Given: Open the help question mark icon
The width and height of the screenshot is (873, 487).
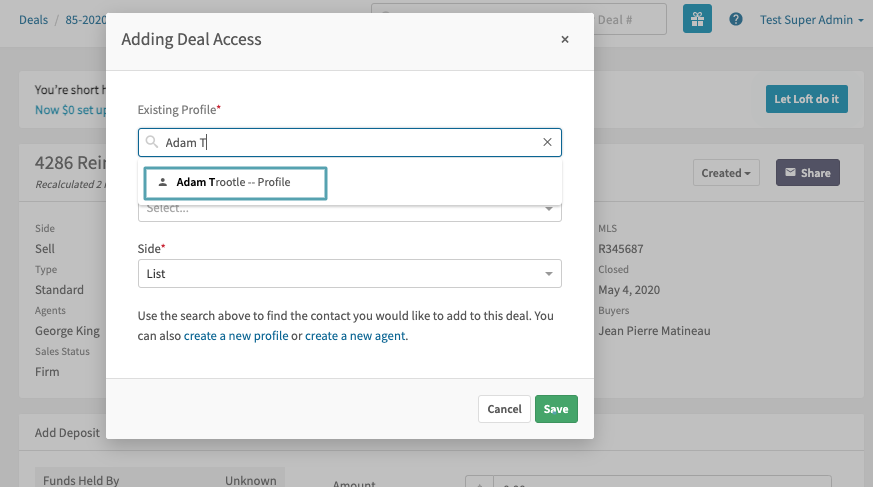Looking at the screenshot, I should [735, 19].
